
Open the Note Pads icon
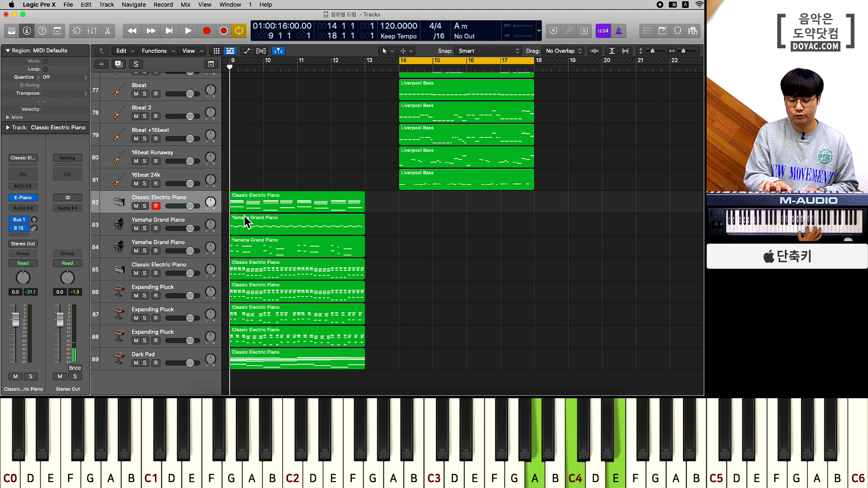click(662, 31)
